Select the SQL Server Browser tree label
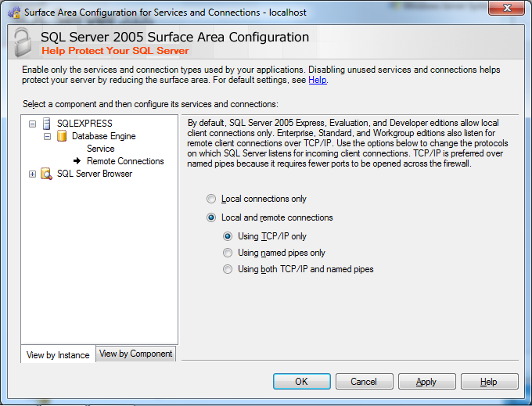Screen dimensions: 532x406 pyautogui.click(x=95, y=174)
